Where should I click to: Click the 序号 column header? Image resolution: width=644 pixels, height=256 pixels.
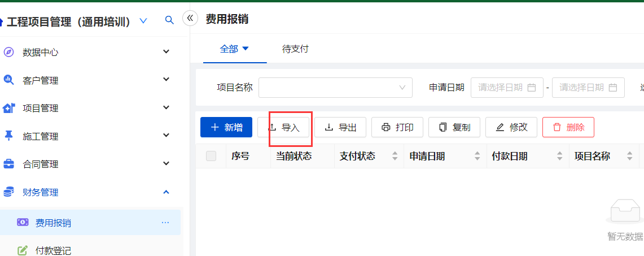[x=240, y=156]
